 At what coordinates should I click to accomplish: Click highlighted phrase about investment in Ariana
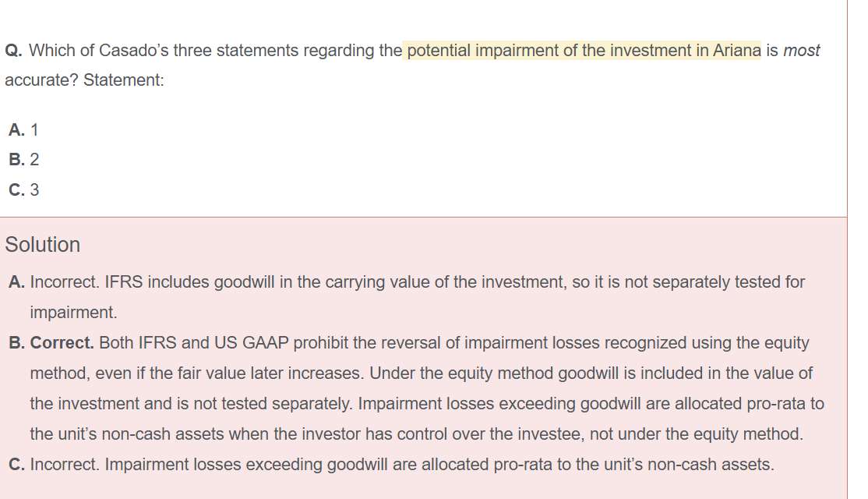point(583,51)
